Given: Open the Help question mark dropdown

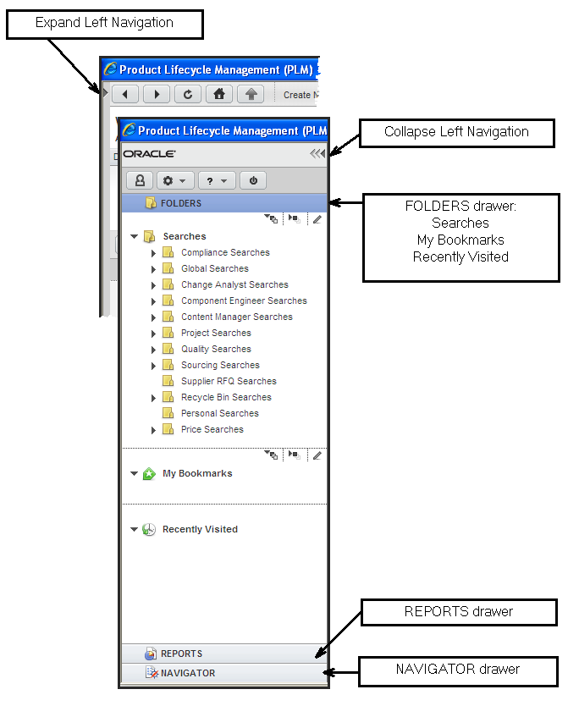Looking at the screenshot, I should pyautogui.click(x=217, y=180).
